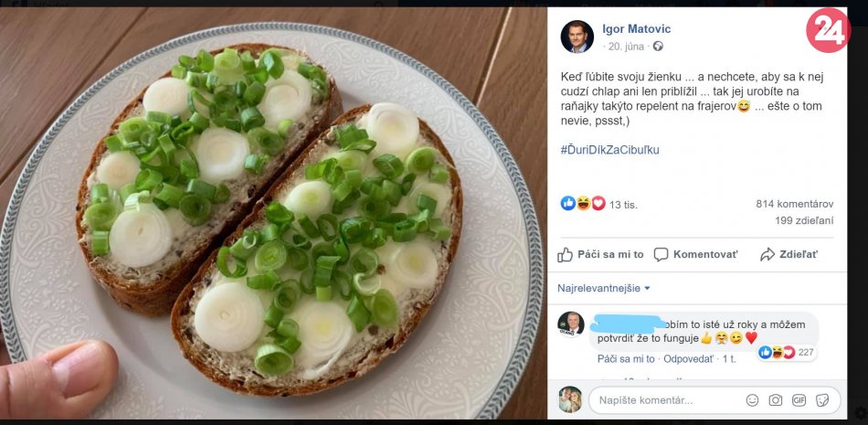Like the post with 'Páči sa mi to'
Image resolution: width=868 pixels, height=425 pixels.
(600, 254)
